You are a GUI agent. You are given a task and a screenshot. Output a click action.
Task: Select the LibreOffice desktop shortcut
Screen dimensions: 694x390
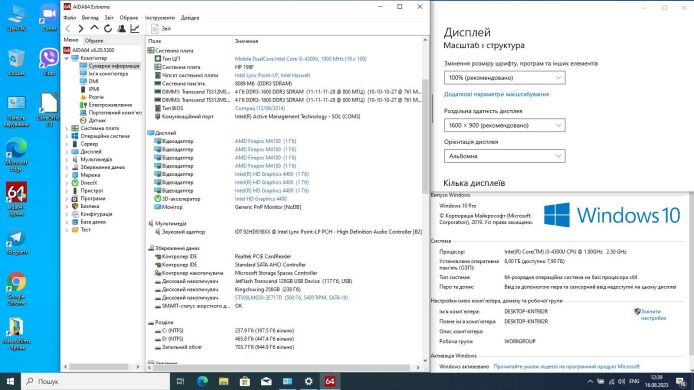[49, 110]
